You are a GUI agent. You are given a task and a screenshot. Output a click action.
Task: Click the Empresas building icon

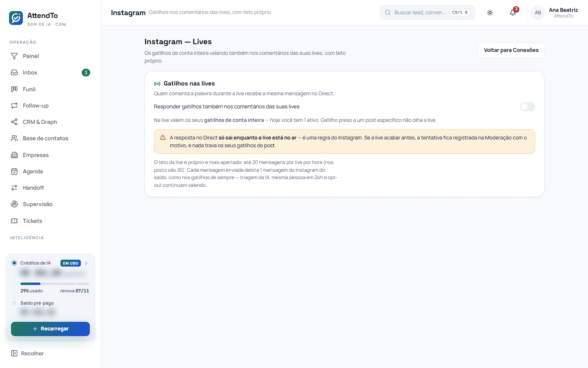click(14, 155)
